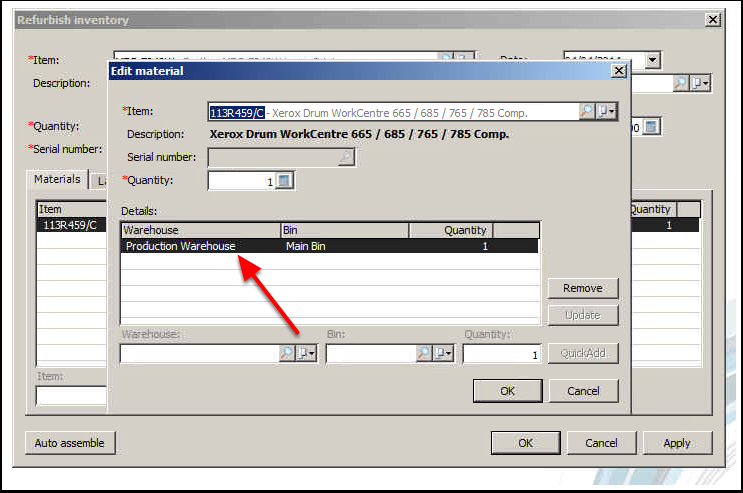Open item new/edit dropdown in Edit material
This screenshot has width=743, height=493.
pos(606,112)
